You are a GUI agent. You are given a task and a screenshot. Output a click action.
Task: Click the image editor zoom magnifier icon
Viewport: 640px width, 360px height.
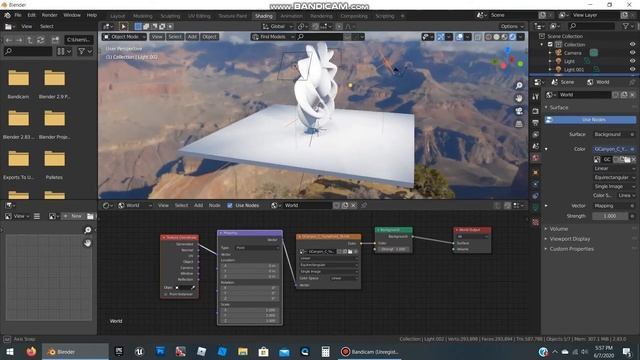87,230
